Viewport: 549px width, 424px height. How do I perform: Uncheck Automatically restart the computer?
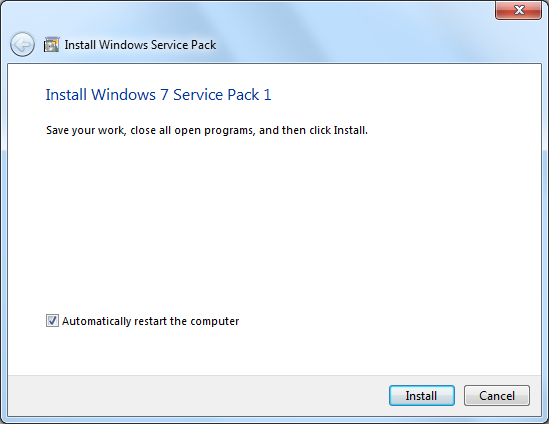coord(52,321)
